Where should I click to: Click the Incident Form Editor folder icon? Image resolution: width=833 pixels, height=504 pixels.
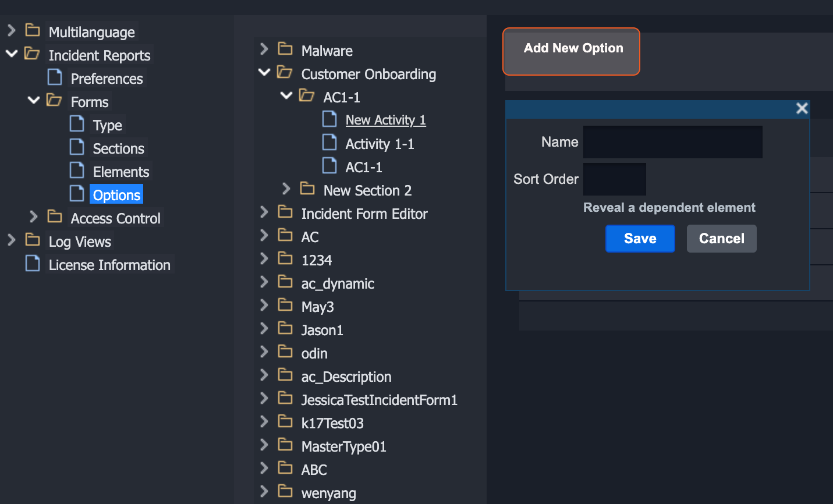285,212
